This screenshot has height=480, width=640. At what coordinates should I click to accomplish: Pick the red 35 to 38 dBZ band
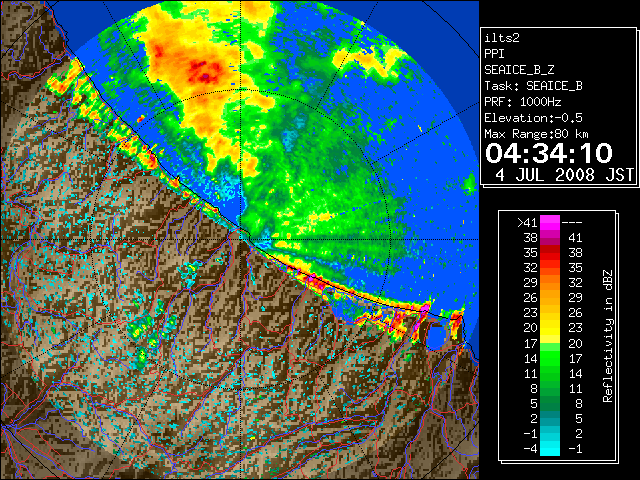coord(550,253)
